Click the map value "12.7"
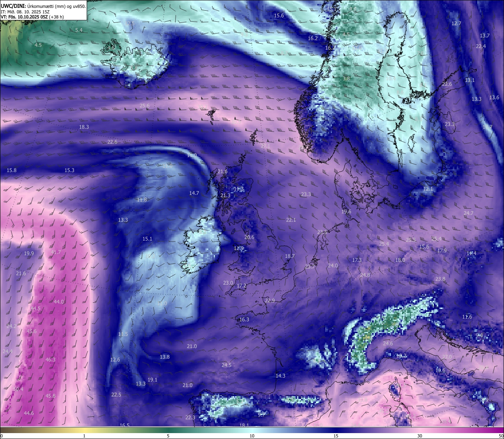 click(456, 24)
